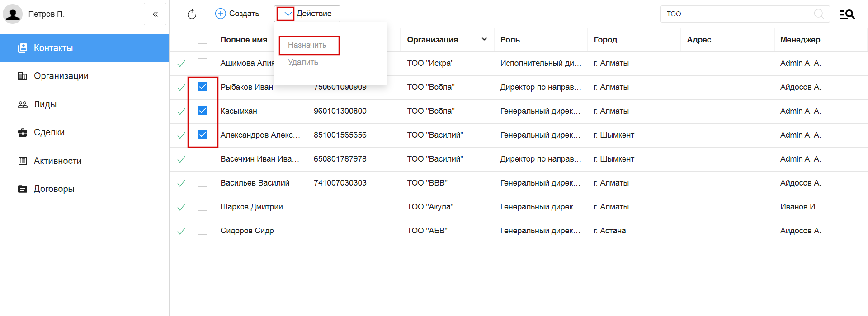Click the user avatar icon for Петров П.
The height and width of the screenshot is (316, 868).
coord(13,14)
